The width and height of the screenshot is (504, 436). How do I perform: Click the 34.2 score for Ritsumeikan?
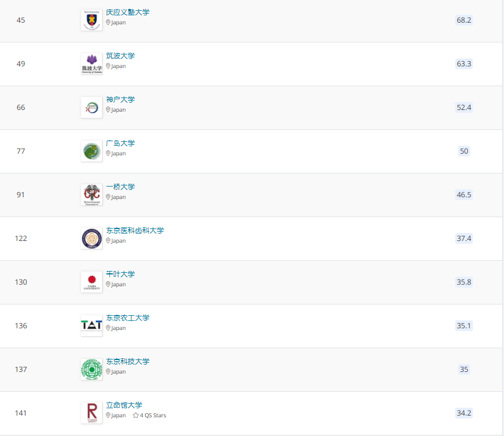click(x=464, y=413)
